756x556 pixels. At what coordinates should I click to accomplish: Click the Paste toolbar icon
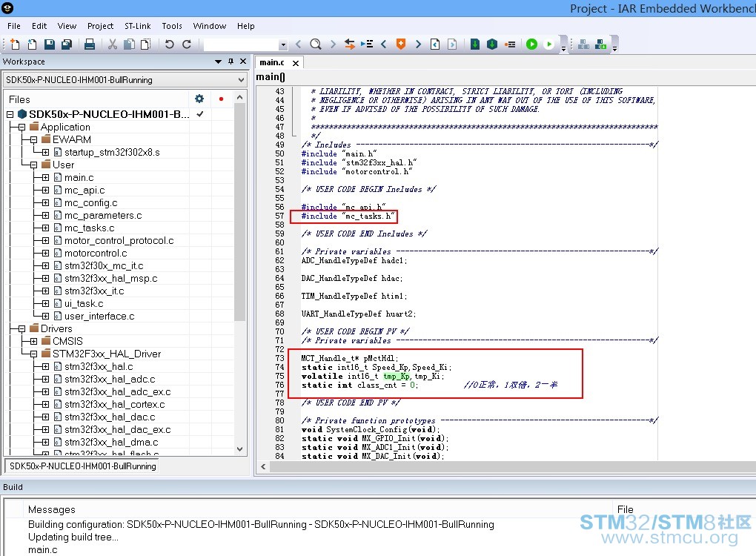pos(145,44)
